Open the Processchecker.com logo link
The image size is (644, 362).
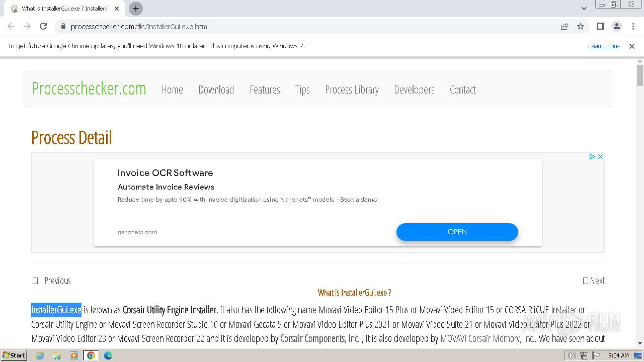point(89,88)
